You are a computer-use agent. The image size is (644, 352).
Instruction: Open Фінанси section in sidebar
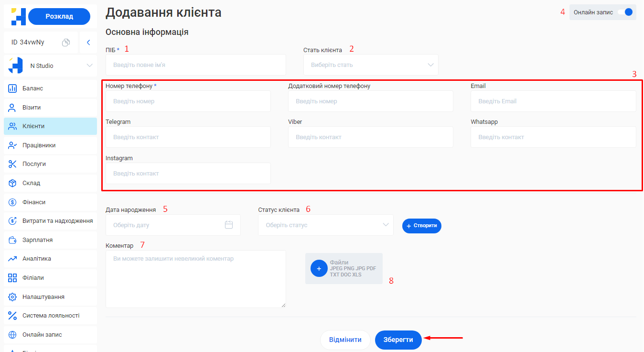coord(33,202)
